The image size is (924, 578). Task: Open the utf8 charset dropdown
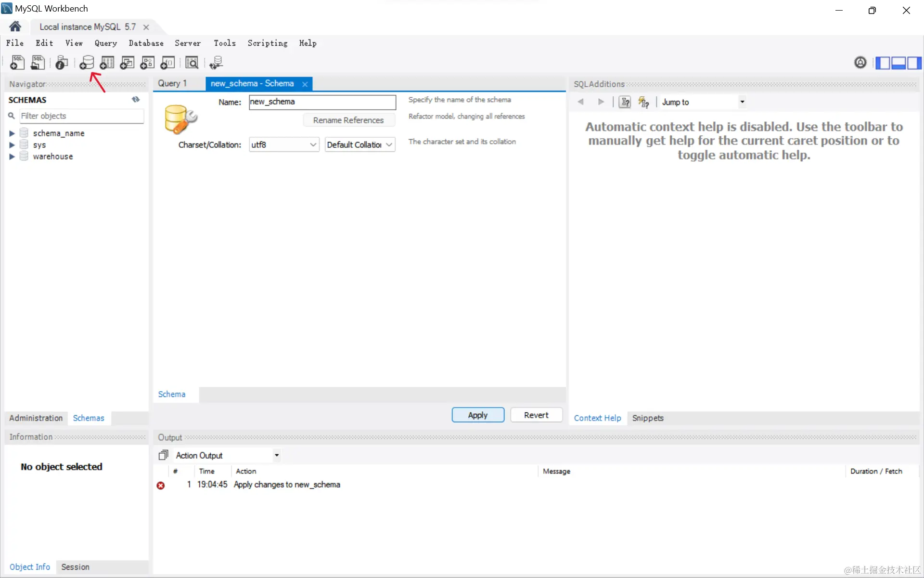coord(284,144)
